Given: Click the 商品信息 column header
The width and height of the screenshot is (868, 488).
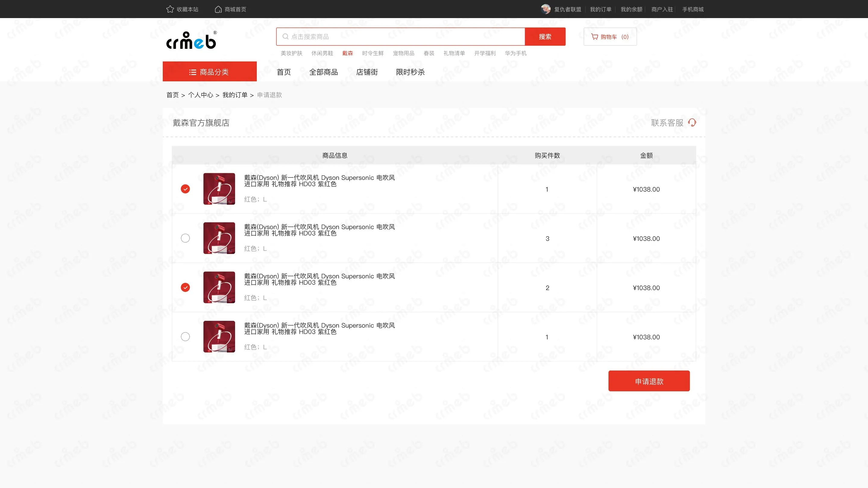Looking at the screenshot, I should pos(335,155).
